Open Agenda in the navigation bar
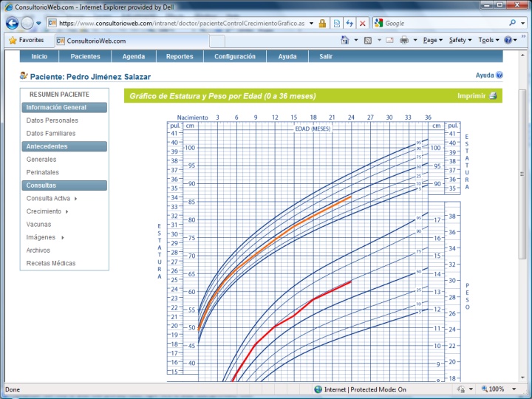This screenshot has width=532, height=399. (134, 56)
